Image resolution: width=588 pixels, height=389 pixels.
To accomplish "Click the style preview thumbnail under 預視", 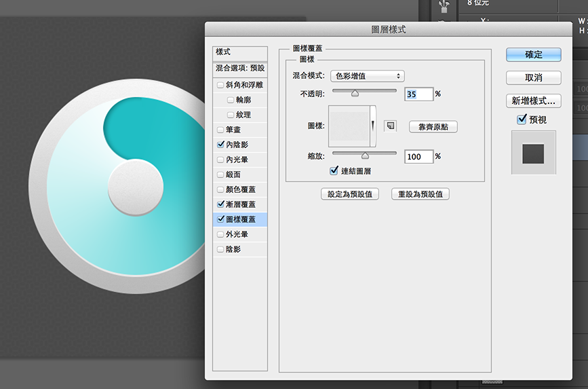I will [x=533, y=153].
